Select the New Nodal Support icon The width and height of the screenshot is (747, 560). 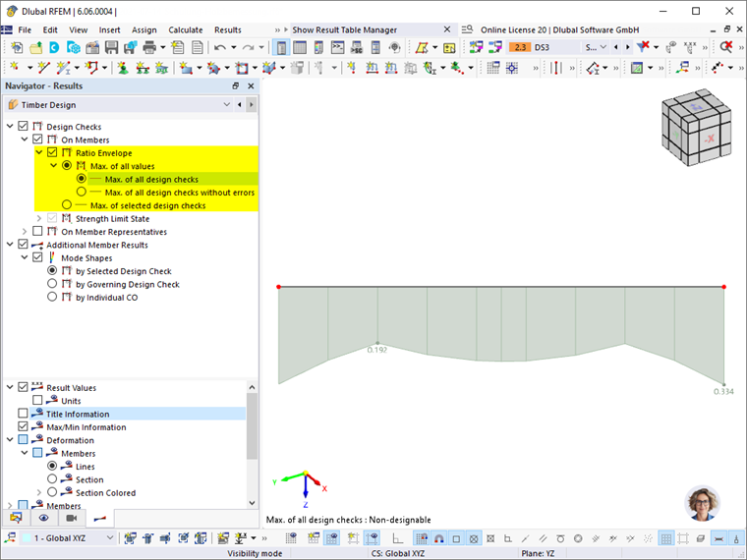123,68
